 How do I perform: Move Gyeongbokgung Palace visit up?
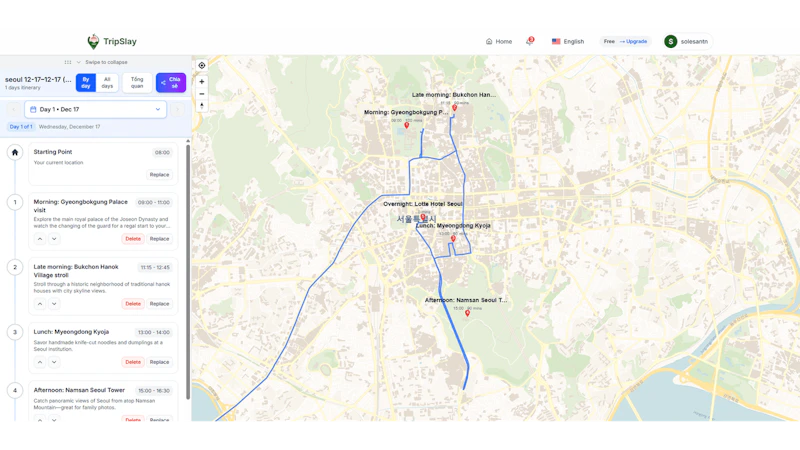pyautogui.click(x=40, y=239)
